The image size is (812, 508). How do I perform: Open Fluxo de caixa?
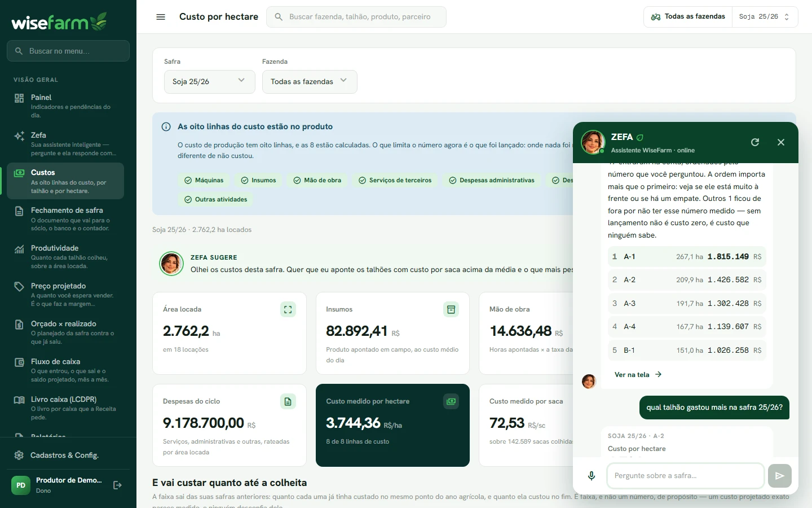pyautogui.click(x=65, y=370)
